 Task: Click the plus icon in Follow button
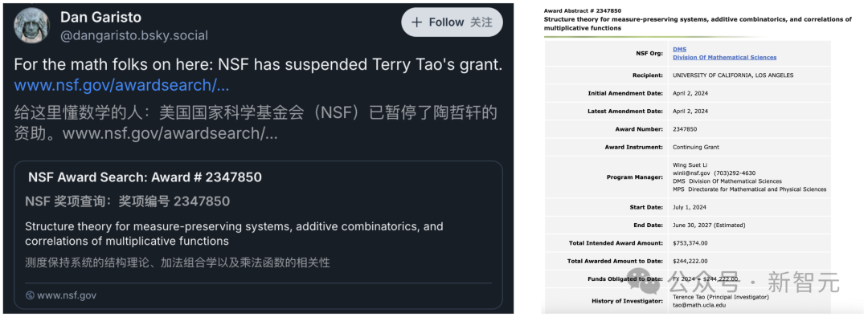tap(416, 22)
